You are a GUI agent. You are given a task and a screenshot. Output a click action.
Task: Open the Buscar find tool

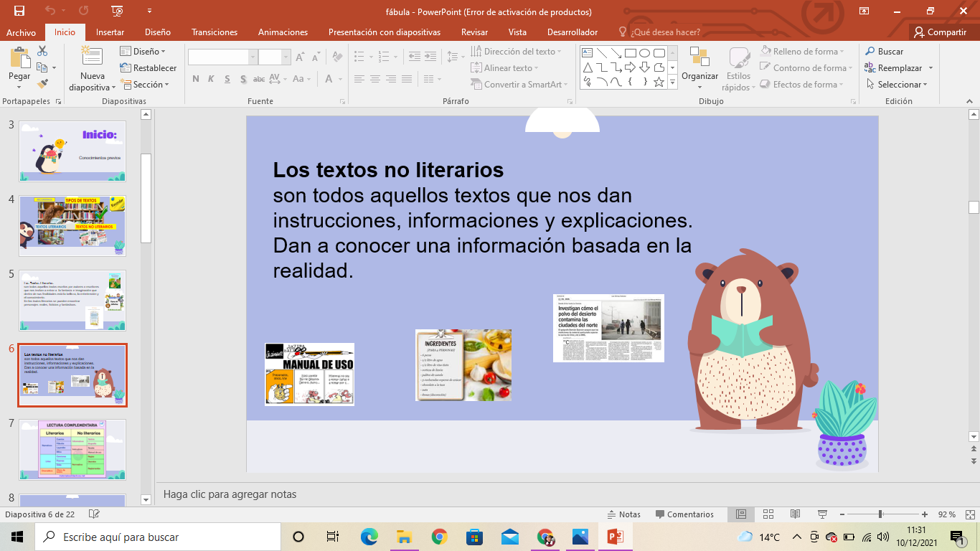[x=884, y=52]
